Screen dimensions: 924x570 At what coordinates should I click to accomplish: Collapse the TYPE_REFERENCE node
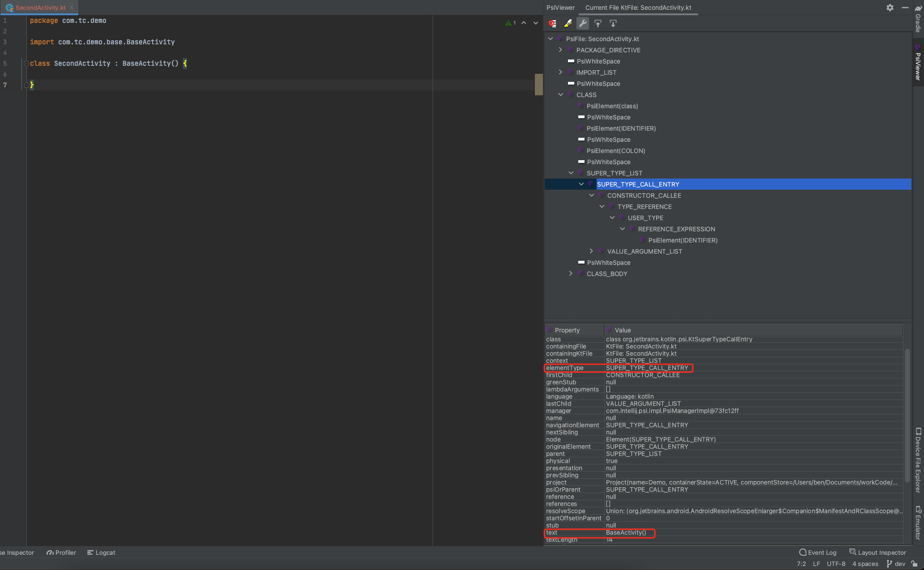point(602,207)
